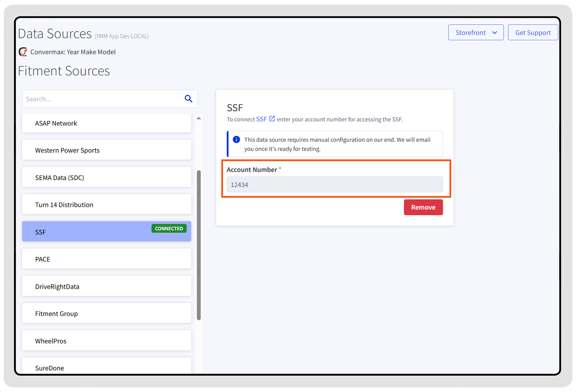
Task: Open SEMA Data (SDC) source
Action: point(106,178)
